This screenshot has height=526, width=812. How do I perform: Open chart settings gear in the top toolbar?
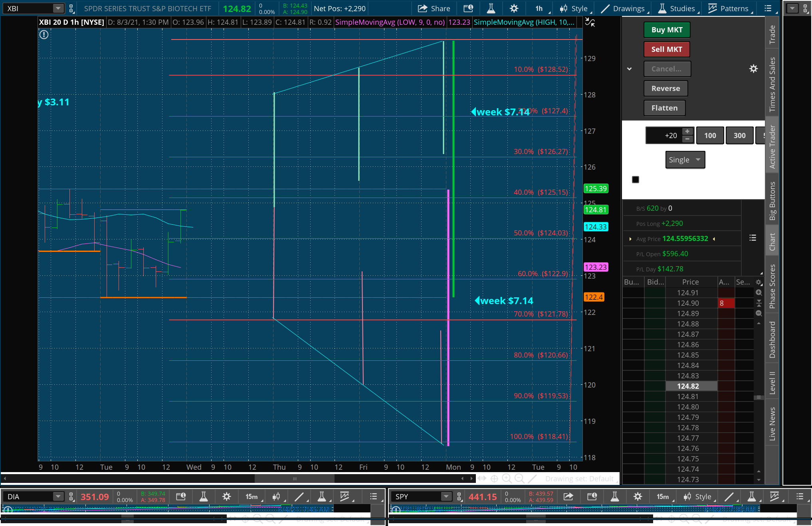[x=514, y=8]
